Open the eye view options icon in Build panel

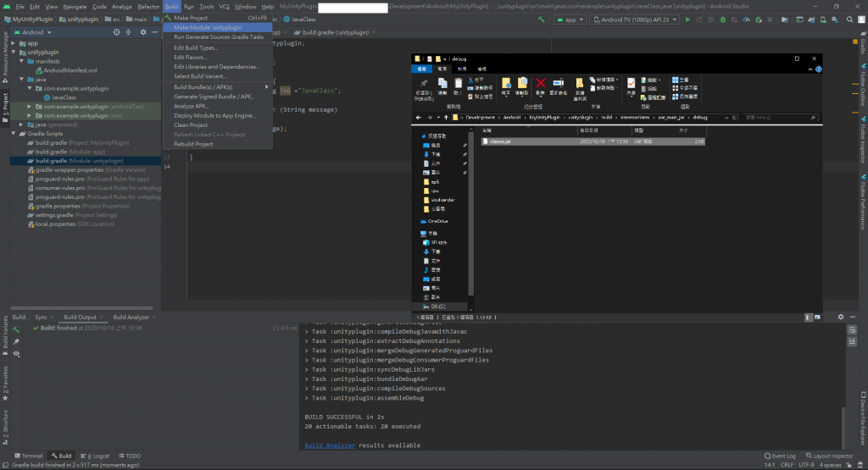click(17, 354)
